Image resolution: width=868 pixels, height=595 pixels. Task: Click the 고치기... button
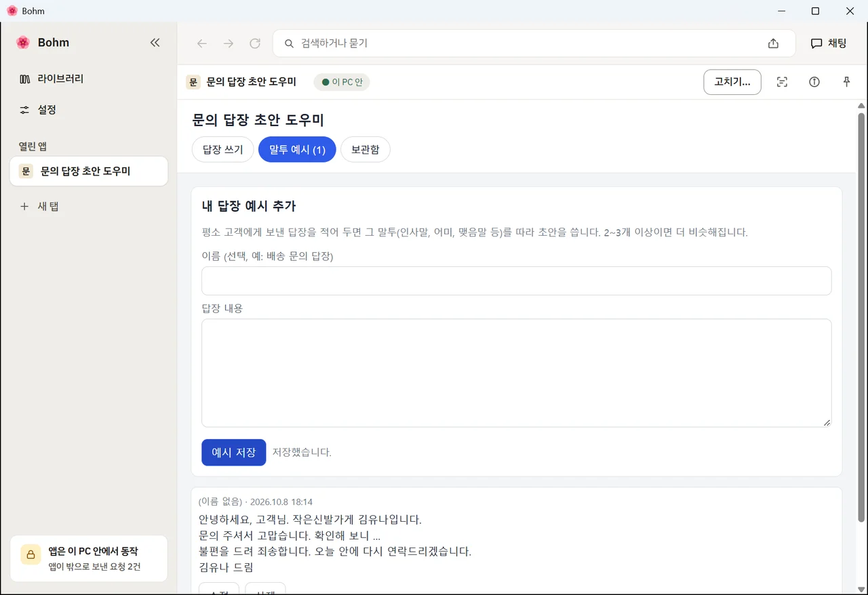[732, 82]
